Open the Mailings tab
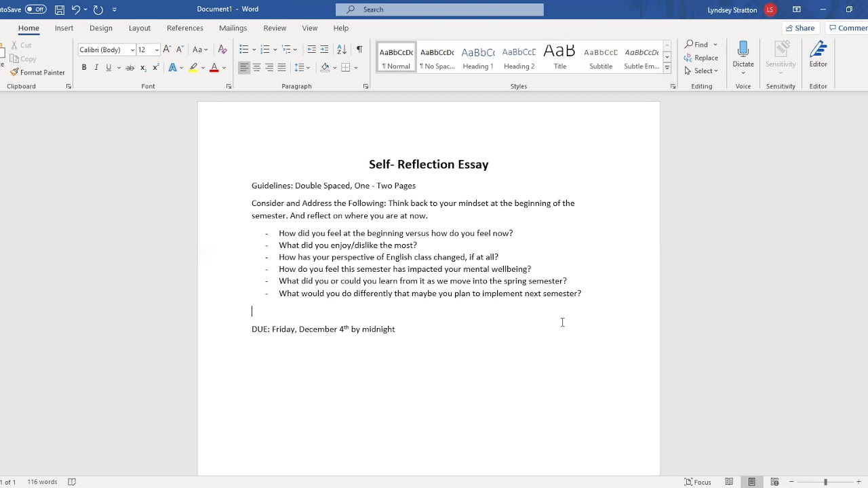 point(233,28)
